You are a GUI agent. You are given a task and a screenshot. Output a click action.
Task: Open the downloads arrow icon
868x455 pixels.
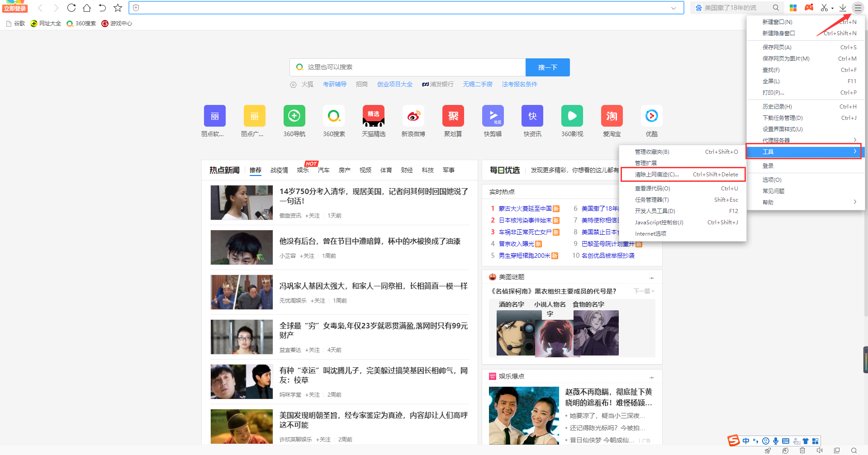click(x=843, y=8)
